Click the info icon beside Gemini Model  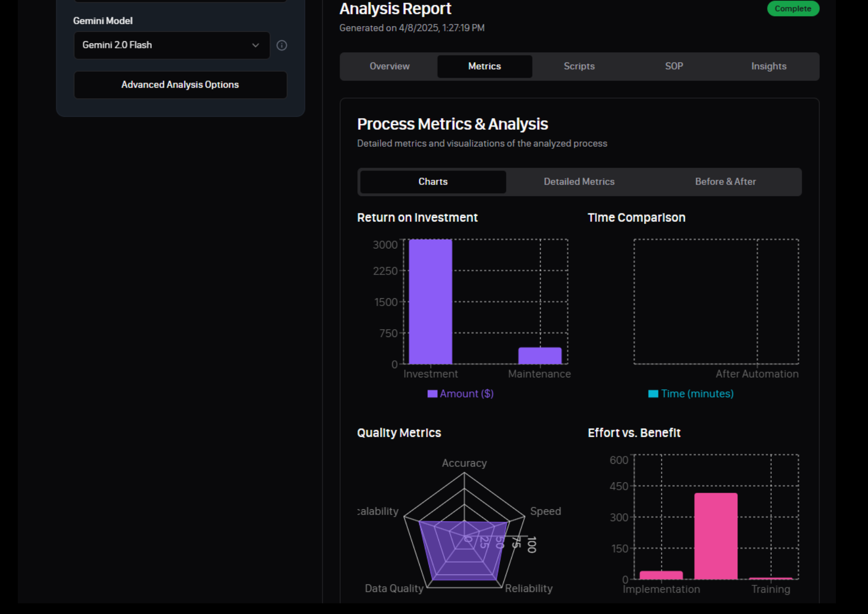[x=282, y=45]
